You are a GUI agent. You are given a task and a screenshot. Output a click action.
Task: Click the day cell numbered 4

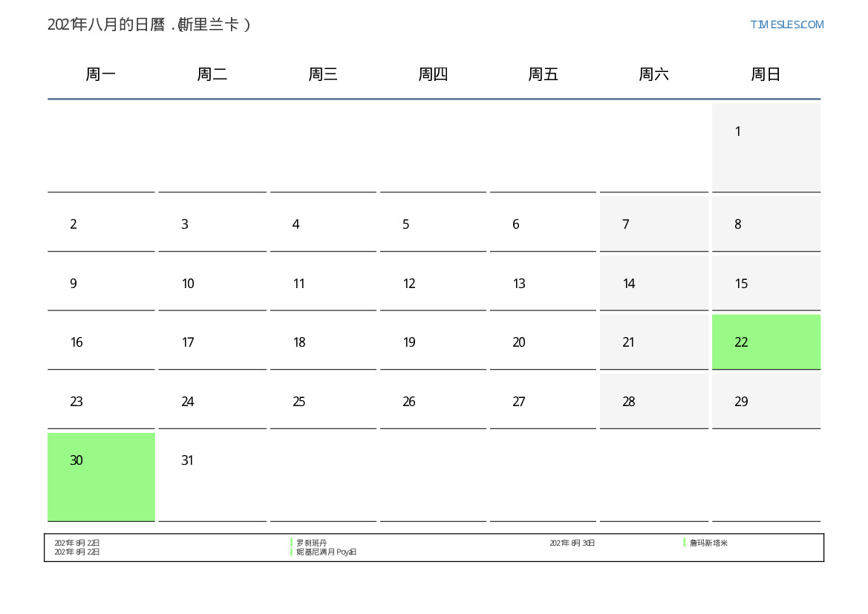323,223
